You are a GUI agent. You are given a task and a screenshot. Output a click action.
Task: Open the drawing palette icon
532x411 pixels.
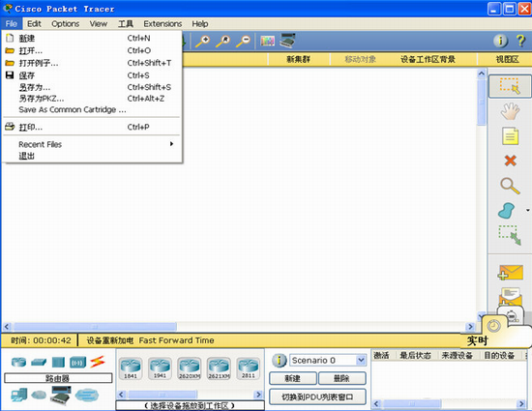click(267, 42)
